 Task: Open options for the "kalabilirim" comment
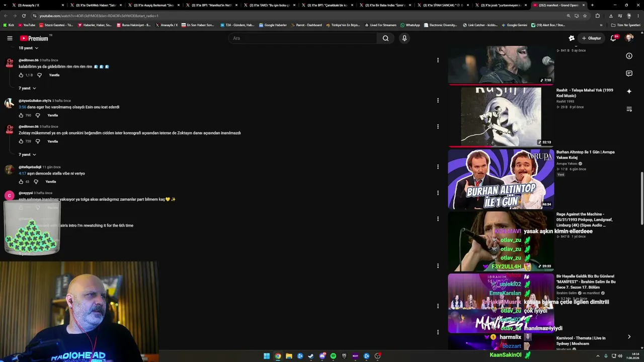click(x=438, y=60)
